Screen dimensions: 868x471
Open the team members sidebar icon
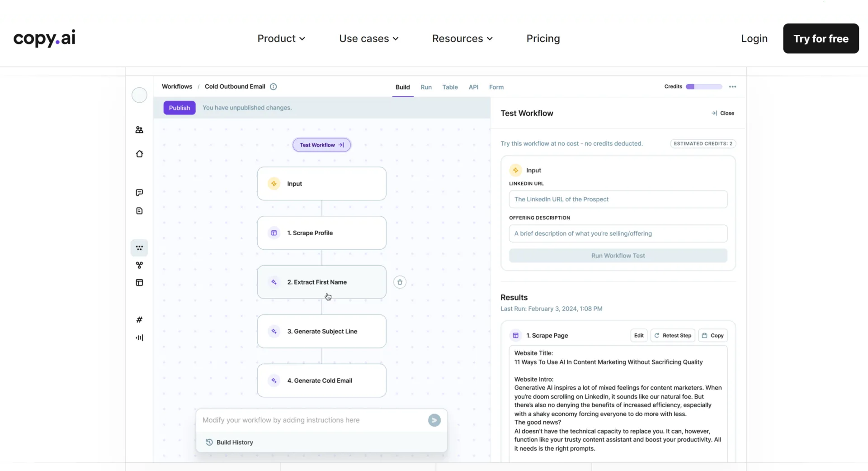pyautogui.click(x=139, y=130)
